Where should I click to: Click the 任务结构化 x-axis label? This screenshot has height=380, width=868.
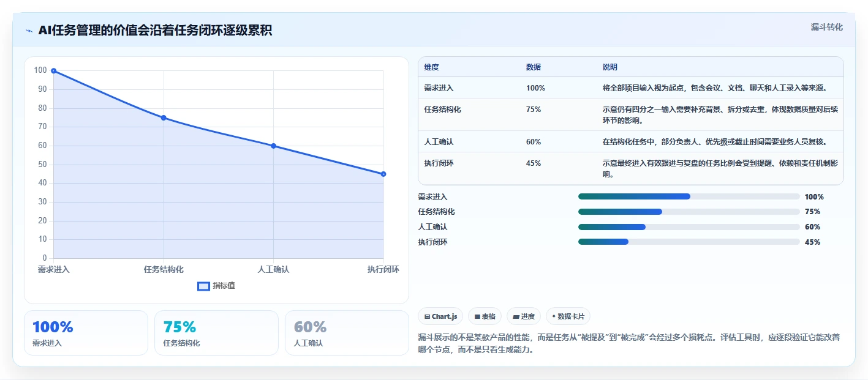tap(164, 269)
